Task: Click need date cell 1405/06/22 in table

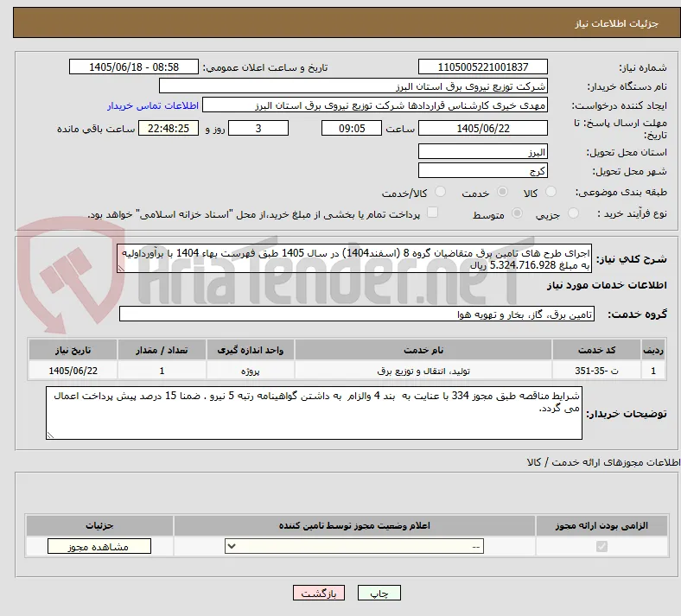Action: pyautogui.click(x=73, y=371)
